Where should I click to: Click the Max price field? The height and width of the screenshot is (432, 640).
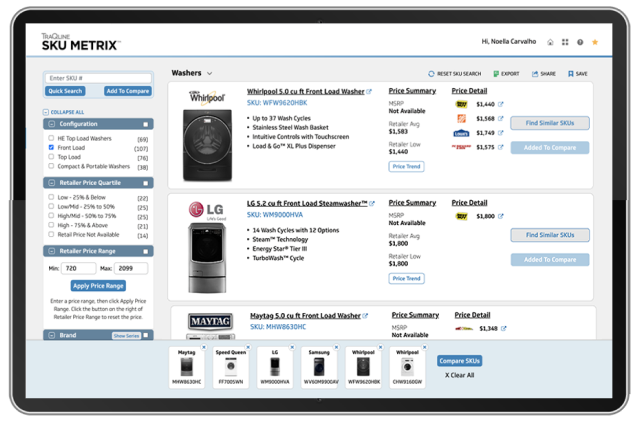131,268
